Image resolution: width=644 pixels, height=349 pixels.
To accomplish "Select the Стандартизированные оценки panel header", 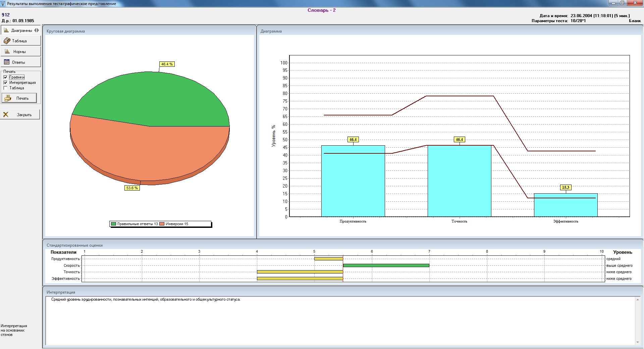I will (74, 245).
